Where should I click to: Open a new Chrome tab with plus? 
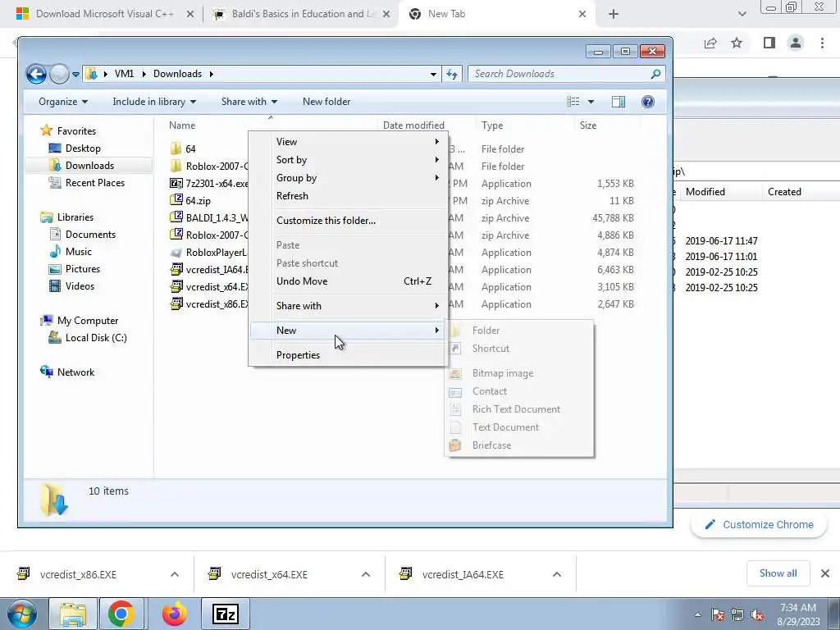tap(614, 15)
